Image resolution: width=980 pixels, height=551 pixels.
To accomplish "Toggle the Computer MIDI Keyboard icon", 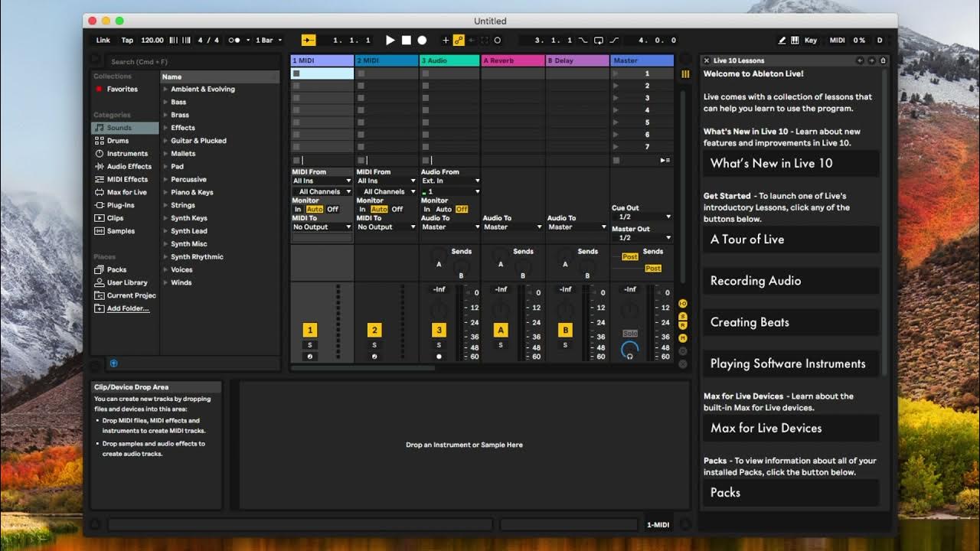I will click(795, 40).
